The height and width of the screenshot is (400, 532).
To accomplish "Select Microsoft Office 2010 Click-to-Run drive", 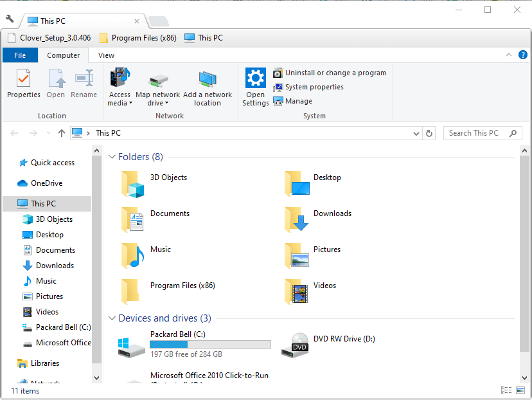I will [x=209, y=376].
